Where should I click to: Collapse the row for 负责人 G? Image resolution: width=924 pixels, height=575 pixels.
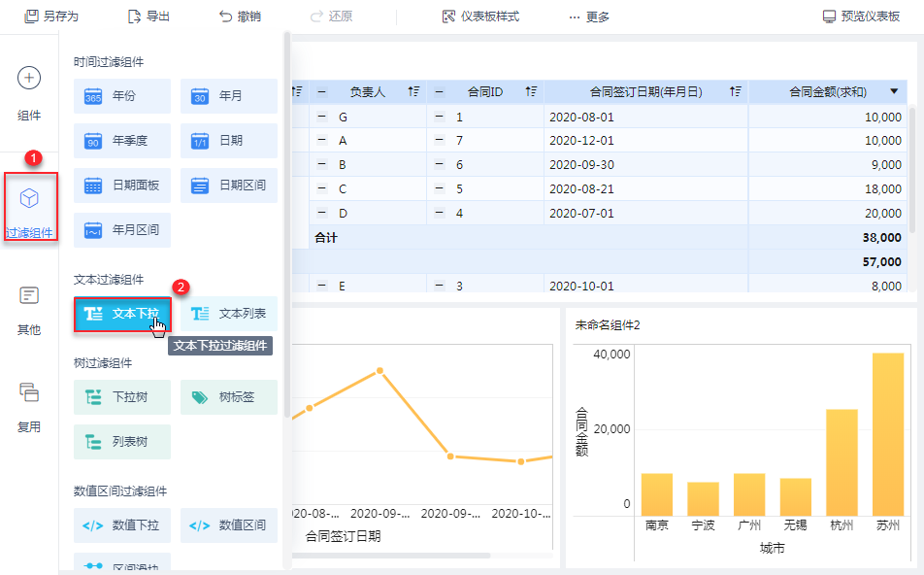(322, 117)
